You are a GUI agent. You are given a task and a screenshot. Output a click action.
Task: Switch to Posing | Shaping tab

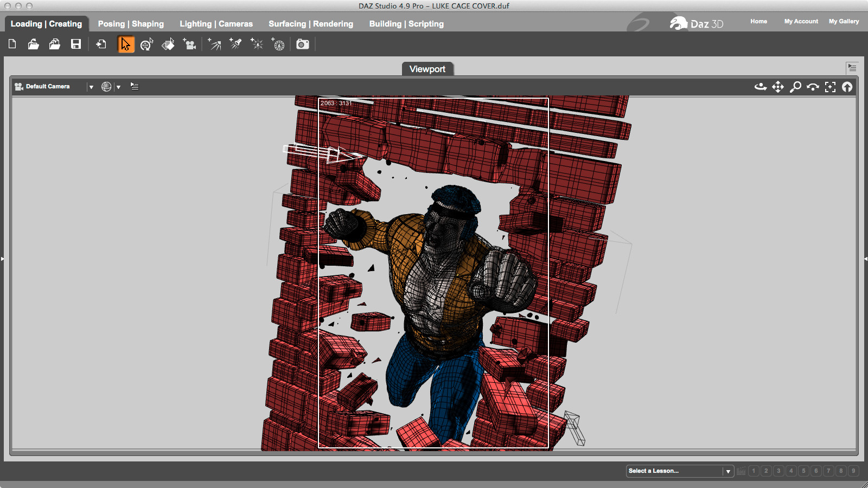131,24
